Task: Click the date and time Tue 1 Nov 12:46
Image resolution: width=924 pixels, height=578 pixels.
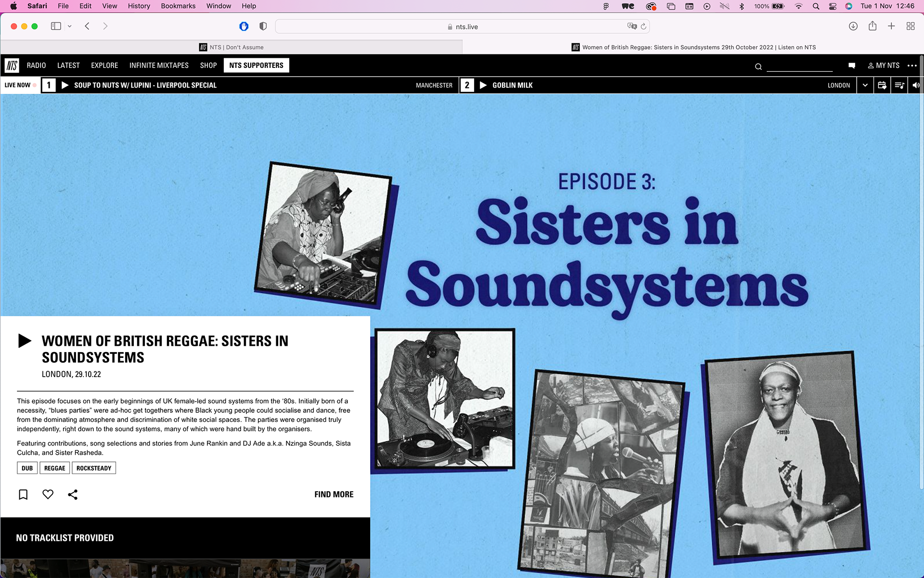Action: [x=887, y=6]
